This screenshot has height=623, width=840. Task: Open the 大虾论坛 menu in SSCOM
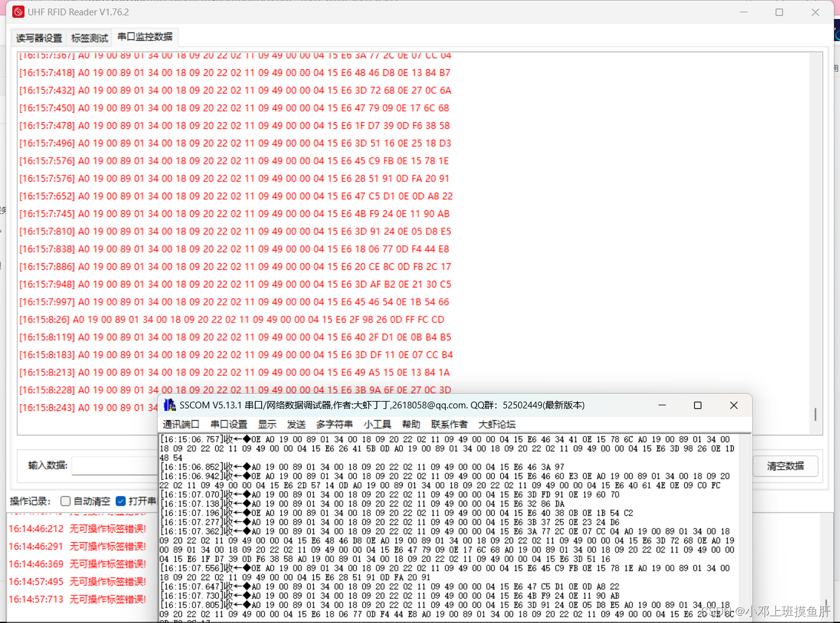coord(497,424)
